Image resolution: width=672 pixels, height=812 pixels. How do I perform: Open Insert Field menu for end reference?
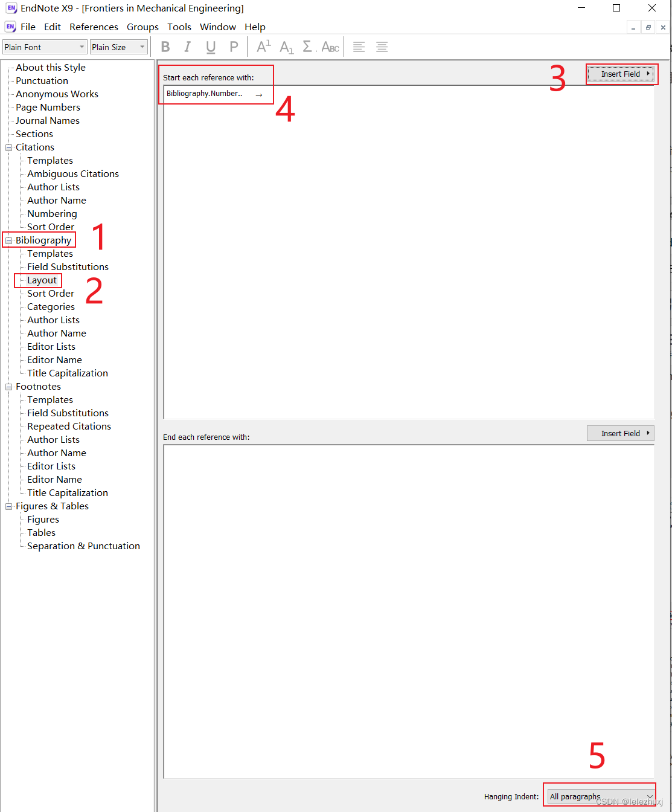(x=621, y=433)
